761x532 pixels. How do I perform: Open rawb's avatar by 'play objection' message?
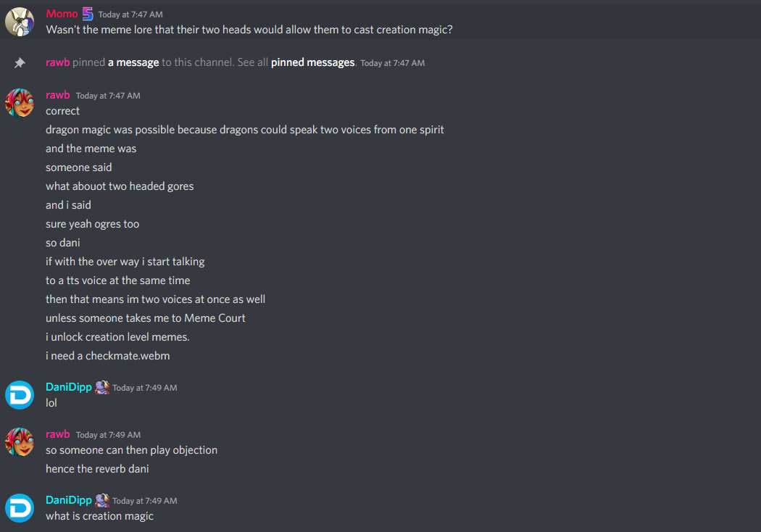(x=20, y=442)
